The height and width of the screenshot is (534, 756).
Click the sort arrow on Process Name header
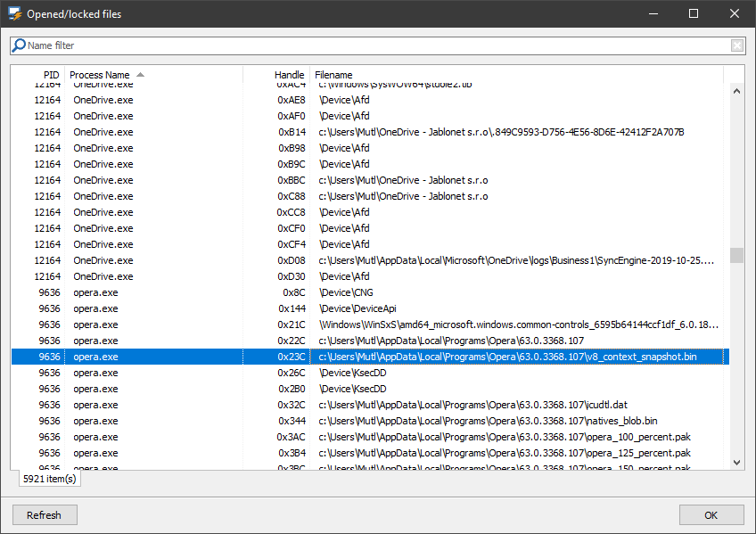(140, 75)
